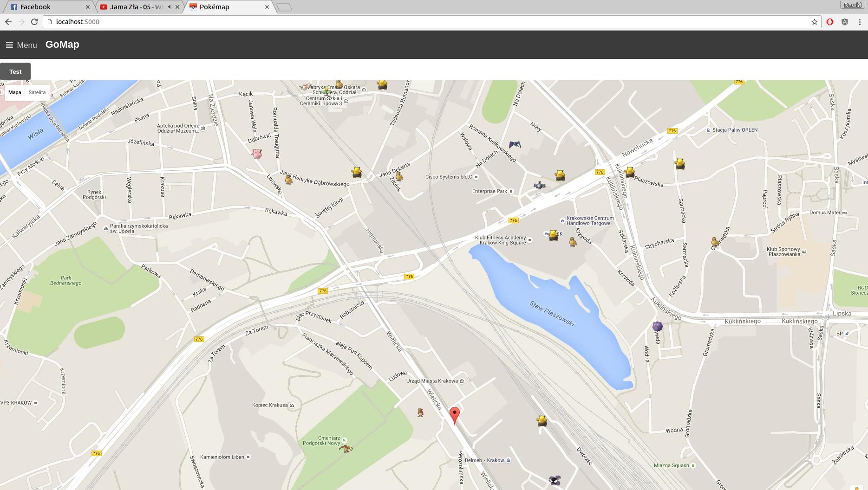Select the Drowzee marker near Dworzec street
The height and width of the screenshot is (490, 868).
coord(542,421)
